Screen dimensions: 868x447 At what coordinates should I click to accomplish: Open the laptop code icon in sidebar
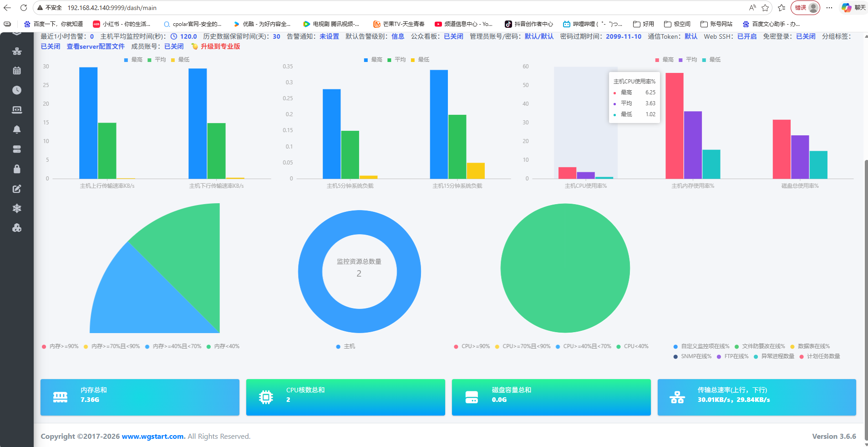pyautogui.click(x=17, y=110)
